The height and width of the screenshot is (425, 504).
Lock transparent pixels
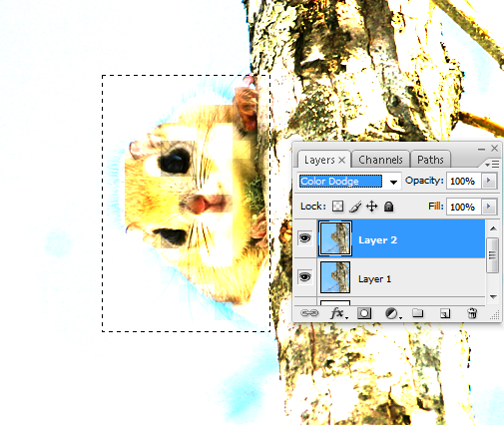point(337,207)
